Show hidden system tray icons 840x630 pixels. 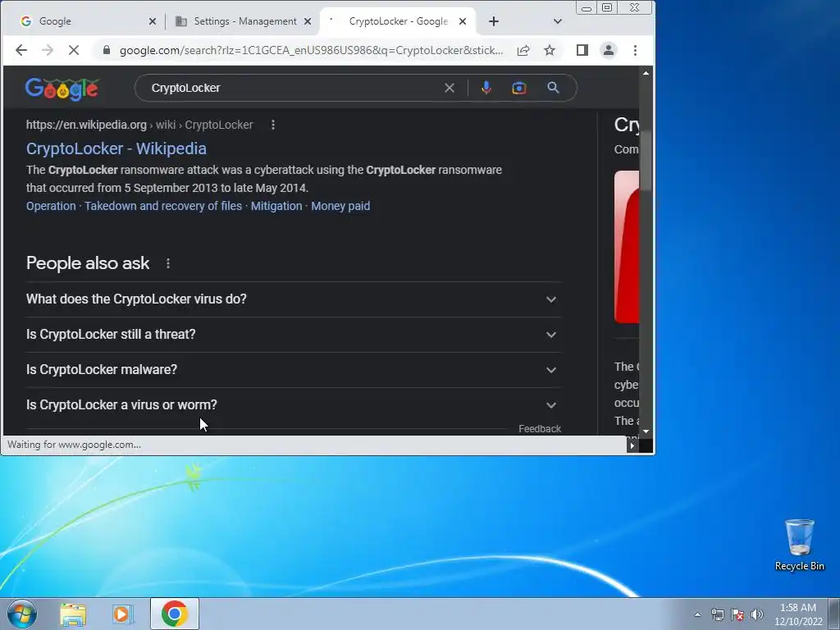[697, 614]
